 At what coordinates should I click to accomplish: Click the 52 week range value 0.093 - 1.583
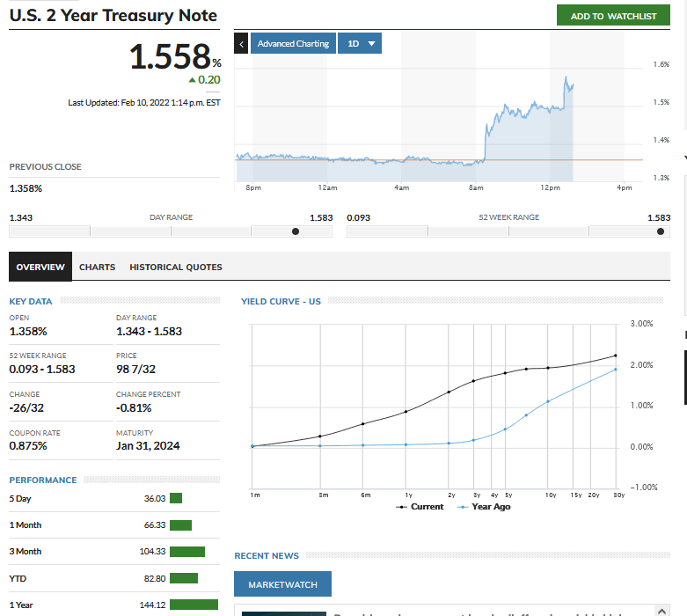[42, 370]
